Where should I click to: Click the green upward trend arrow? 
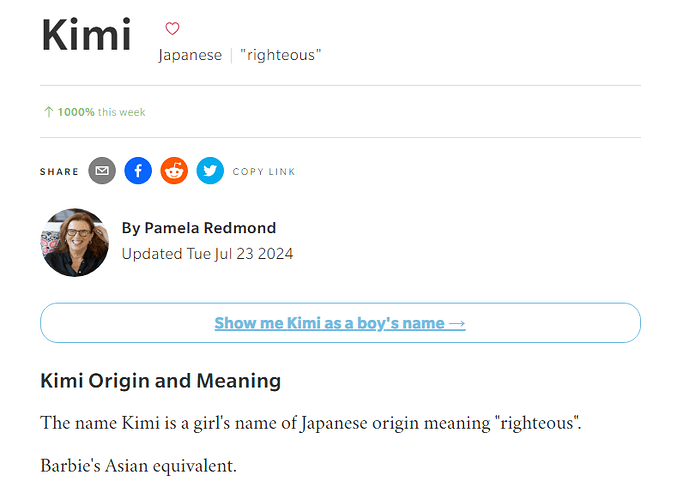48,112
